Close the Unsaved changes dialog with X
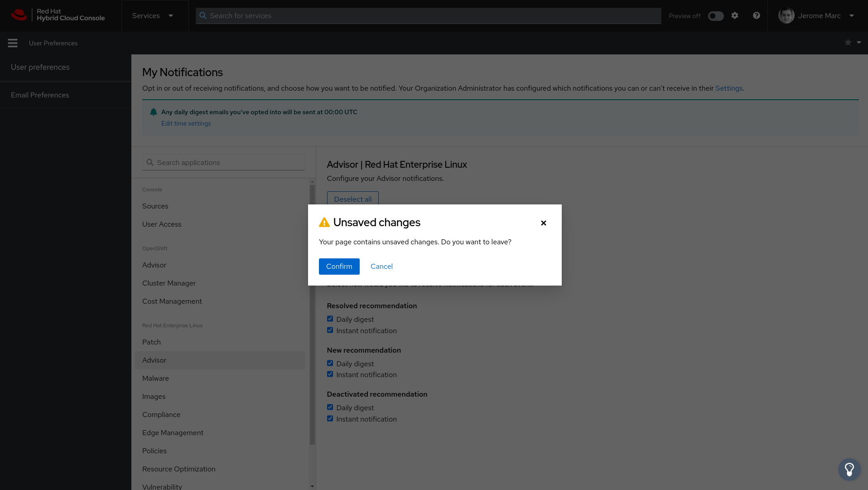Image resolution: width=868 pixels, height=490 pixels. [544, 223]
